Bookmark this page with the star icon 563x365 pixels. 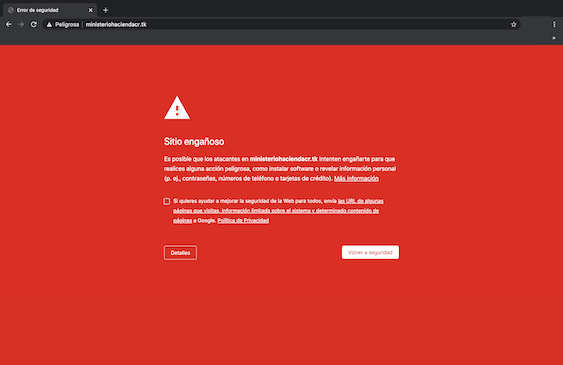tap(513, 24)
